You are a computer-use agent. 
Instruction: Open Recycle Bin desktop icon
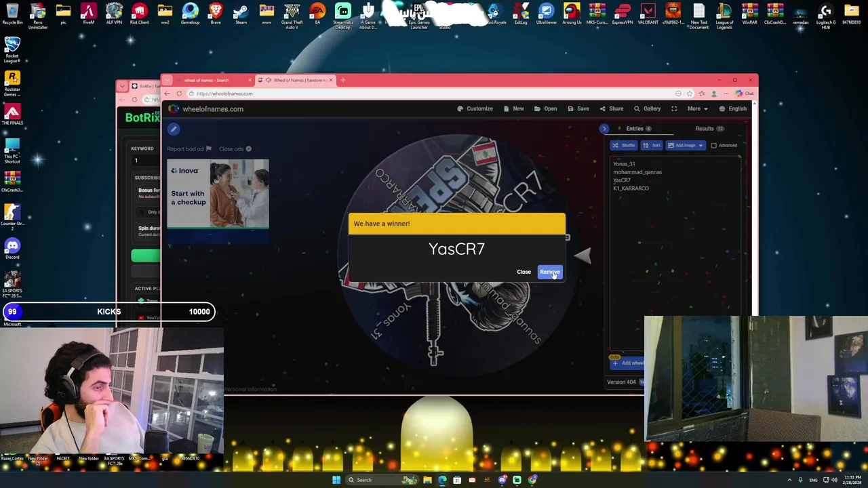12,14
